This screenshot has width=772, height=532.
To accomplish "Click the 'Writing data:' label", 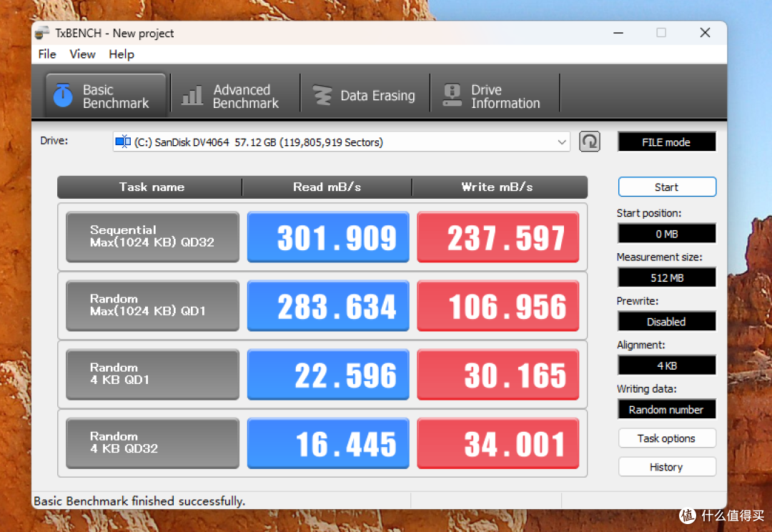I will click(x=646, y=388).
